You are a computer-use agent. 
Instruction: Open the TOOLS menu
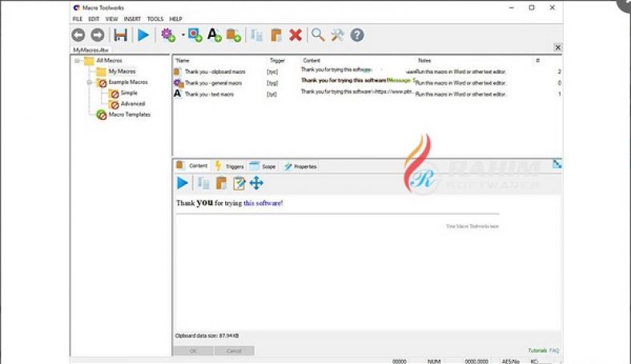point(155,19)
